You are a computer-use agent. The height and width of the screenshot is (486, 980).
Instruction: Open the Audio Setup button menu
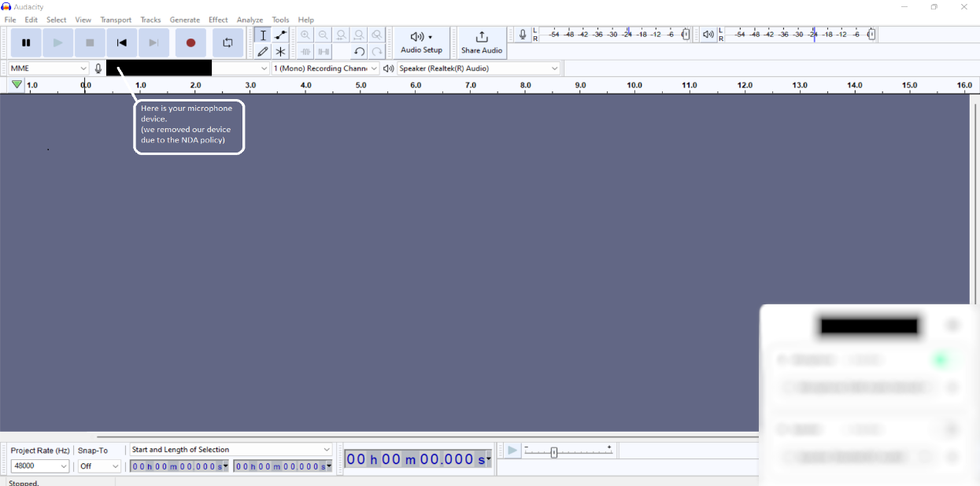tap(421, 42)
